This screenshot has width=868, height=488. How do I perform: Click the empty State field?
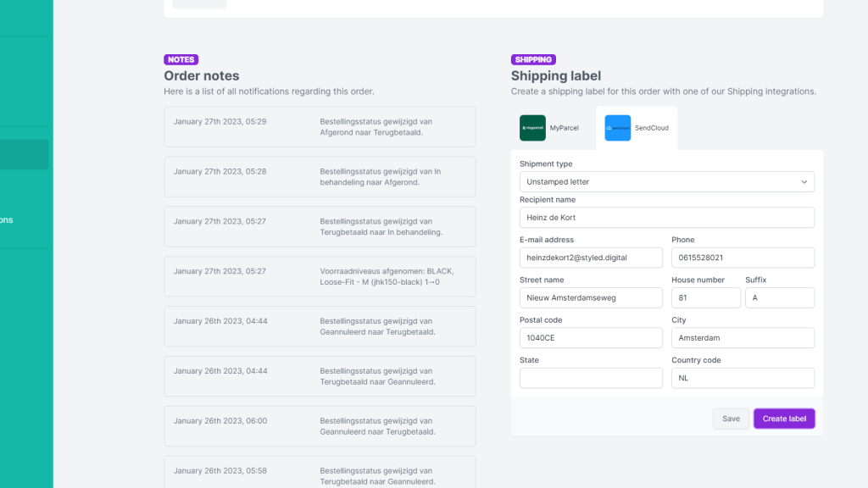tap(591, 378)
